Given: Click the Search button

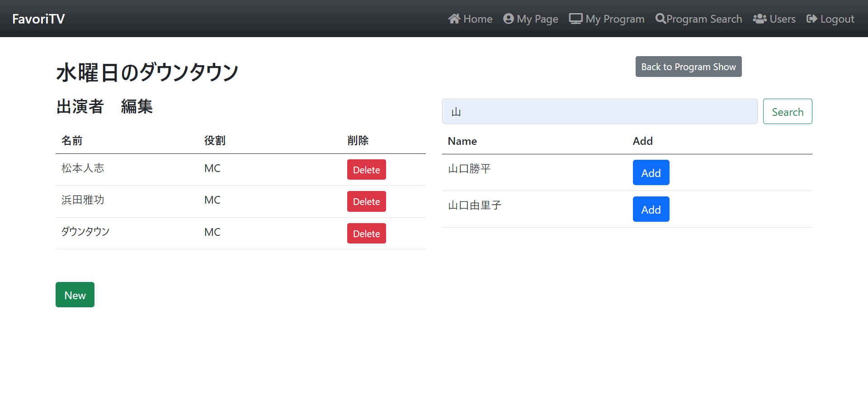Looking at the screenshot, I should 788,111.
